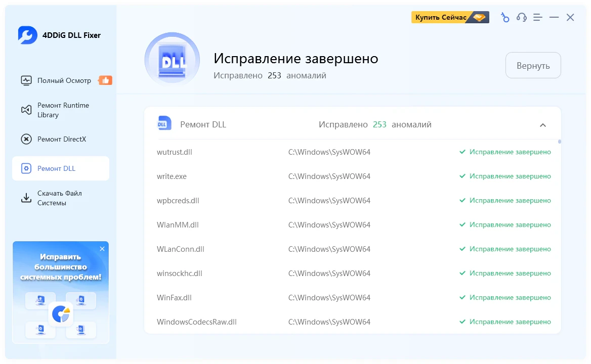Viewport: 591px width, 364px height.
Task: Click the checkmark in write.exe row
Action: click(x=462, y=176)
